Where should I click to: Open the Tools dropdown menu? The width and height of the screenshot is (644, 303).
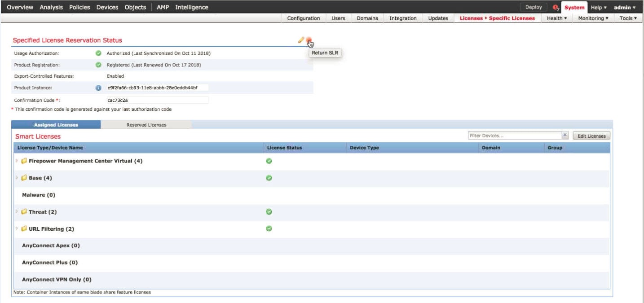pyautogui.click(x=628, y=18)
